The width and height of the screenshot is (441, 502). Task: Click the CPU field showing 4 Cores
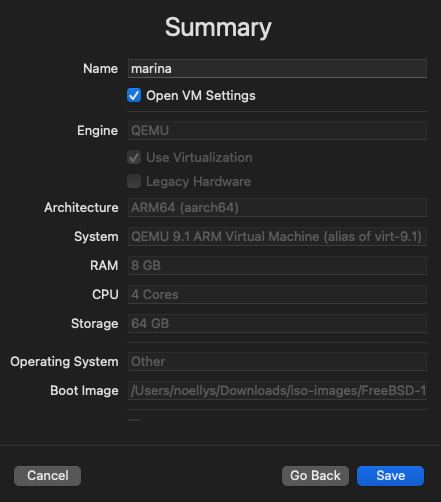coord(277,295)
